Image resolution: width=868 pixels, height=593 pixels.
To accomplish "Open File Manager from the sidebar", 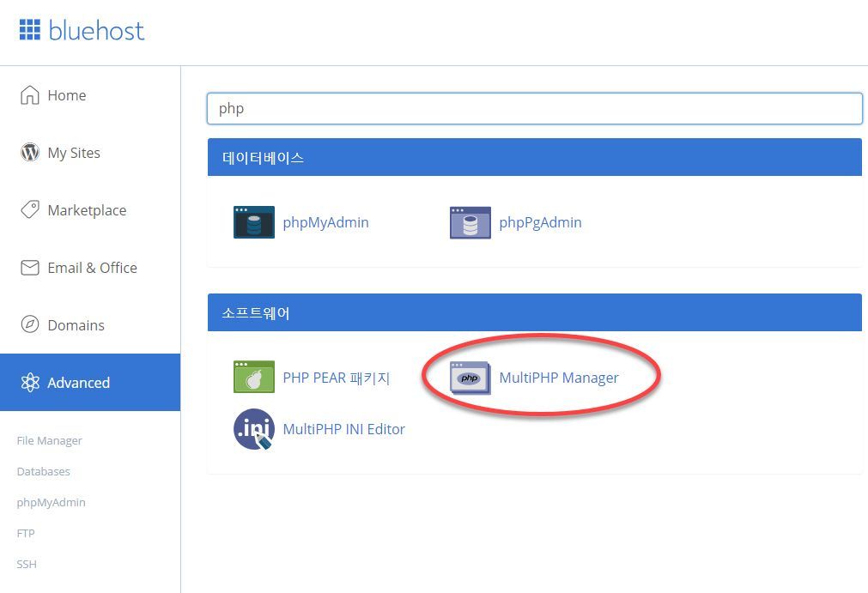I will [49, 440].
